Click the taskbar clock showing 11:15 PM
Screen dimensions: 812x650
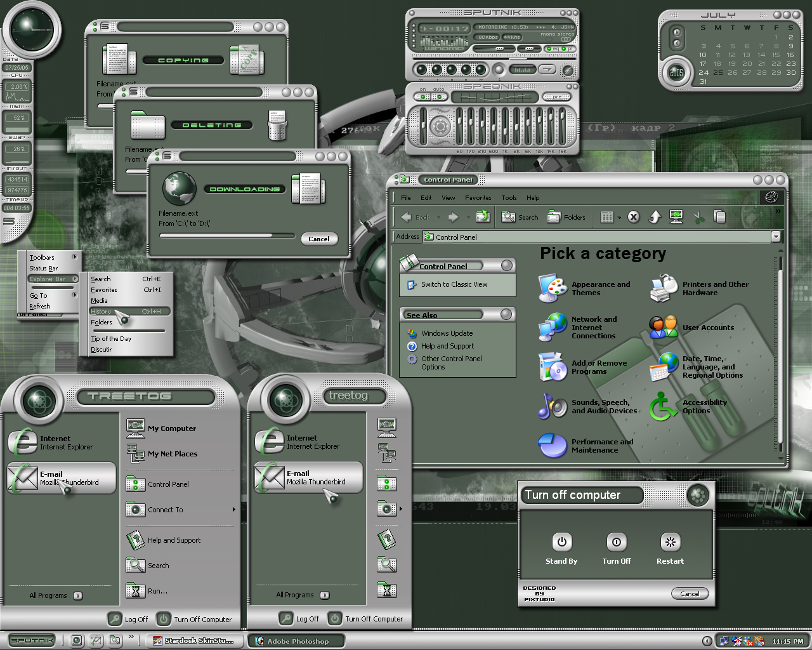(787, 641)
